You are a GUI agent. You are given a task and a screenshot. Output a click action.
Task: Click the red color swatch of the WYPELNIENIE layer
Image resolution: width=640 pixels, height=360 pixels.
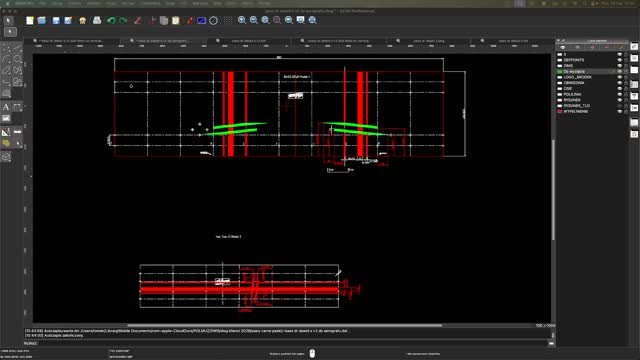(x=560, y=111)
